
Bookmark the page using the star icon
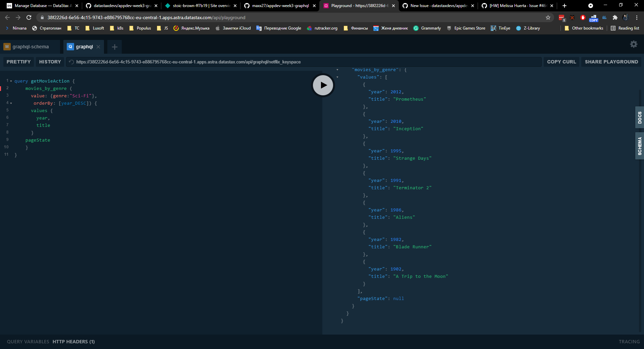(548, 17)
